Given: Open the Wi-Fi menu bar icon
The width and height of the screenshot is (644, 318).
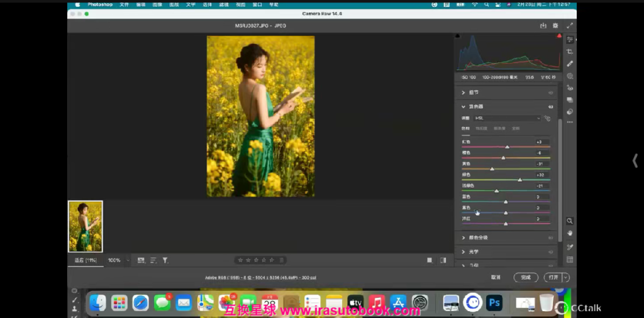Looking at the screenshot, I should (474, 4).
